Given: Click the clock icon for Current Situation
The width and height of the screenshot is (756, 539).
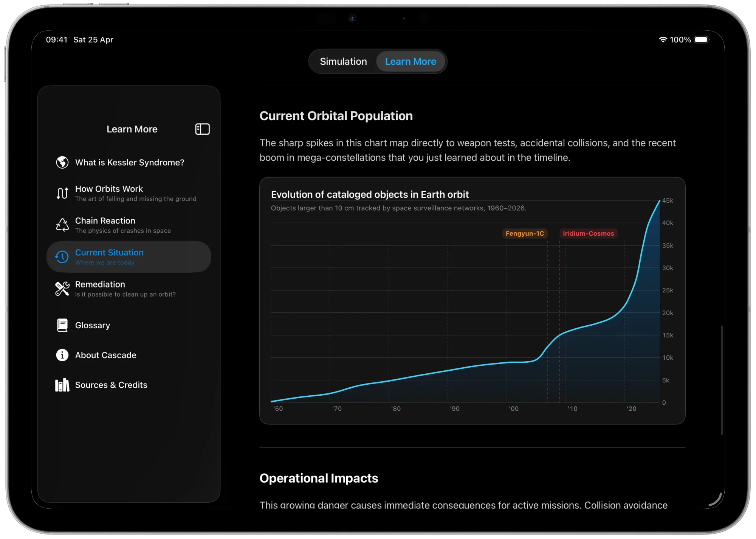Looking at the screenshot, I should tap(62, 257).
